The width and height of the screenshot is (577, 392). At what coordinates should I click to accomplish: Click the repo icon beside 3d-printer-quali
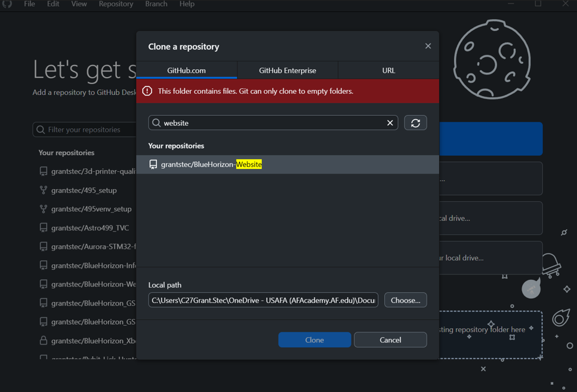tap(44, 171)
